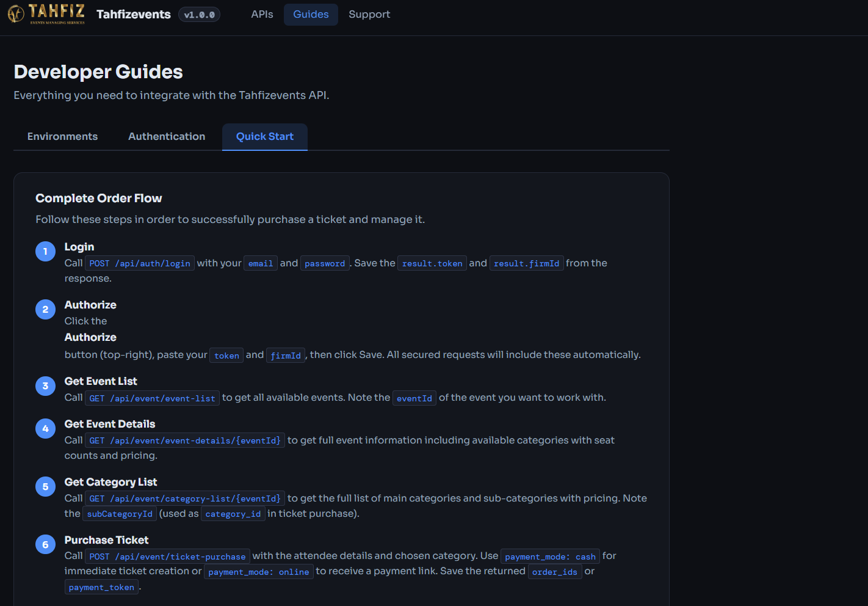The height and width of the screenshot is (606, 868).
Task: Click the eventId code chip in step 3
Action: coord(414,398)
